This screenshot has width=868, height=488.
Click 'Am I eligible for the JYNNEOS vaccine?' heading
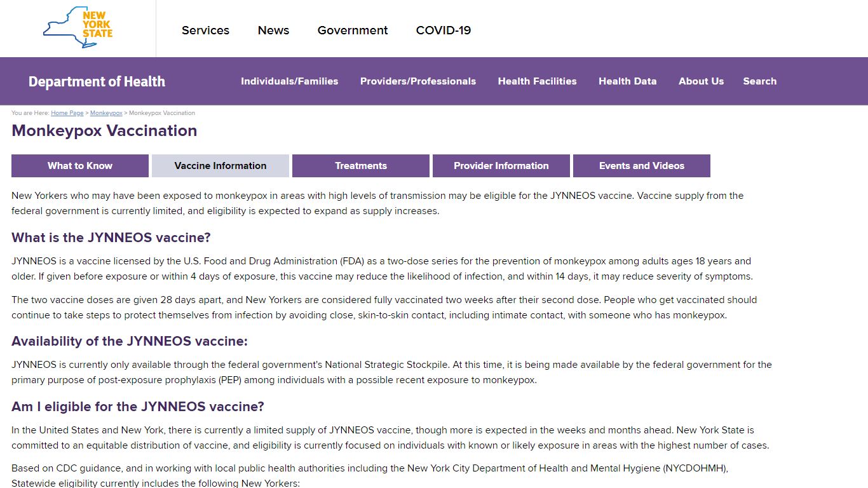tap(138, 407)
